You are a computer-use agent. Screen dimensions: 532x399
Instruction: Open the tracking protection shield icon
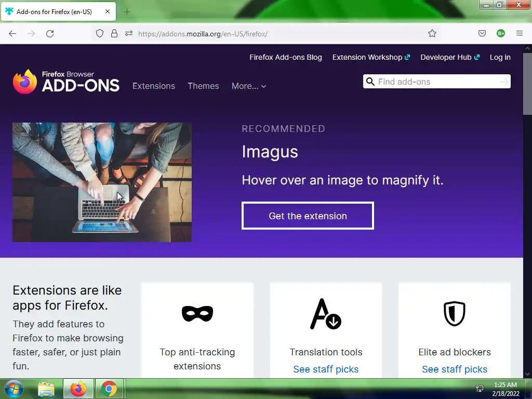99,33
